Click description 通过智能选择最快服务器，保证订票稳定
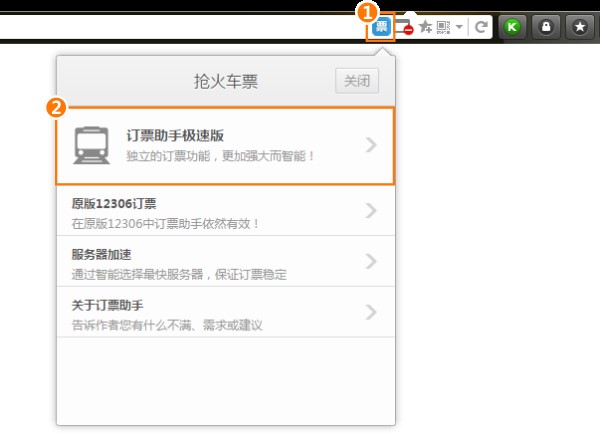Screen dimensions: 600x447 click(179, 274)
